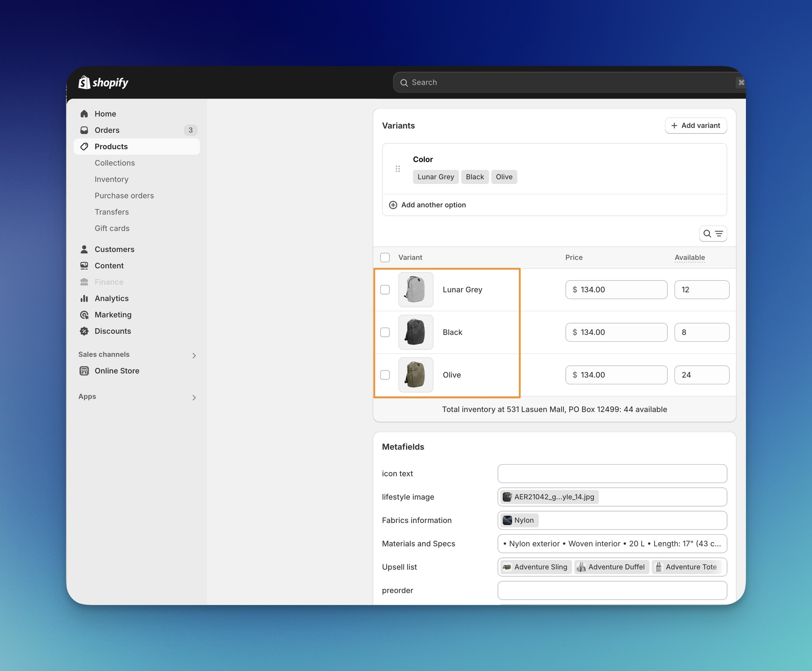Click the Orders inbox icon
Viewport: 812px width, 671px height.
84,130
